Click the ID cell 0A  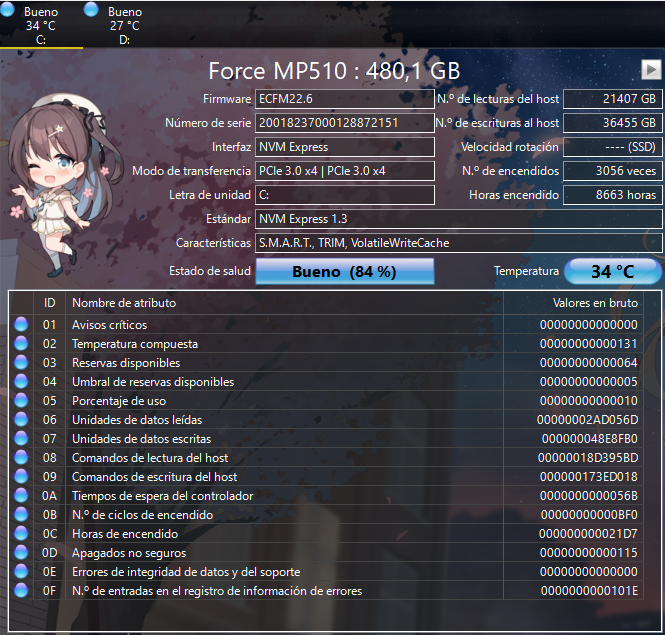49,496
